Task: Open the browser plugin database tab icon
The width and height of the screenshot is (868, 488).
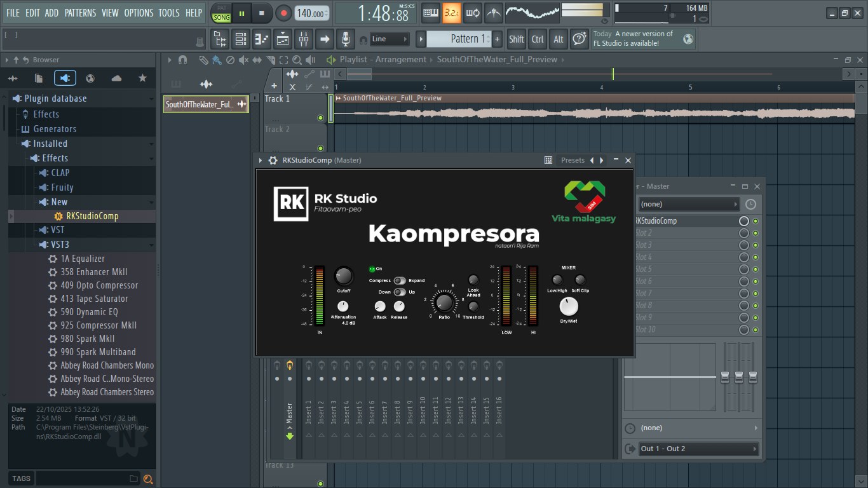Action: pos(65,78)
